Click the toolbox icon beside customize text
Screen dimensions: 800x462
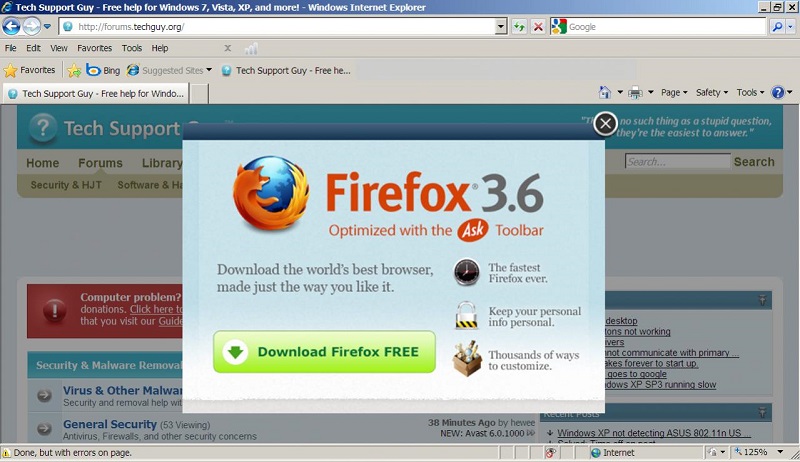tap(466, 359)
